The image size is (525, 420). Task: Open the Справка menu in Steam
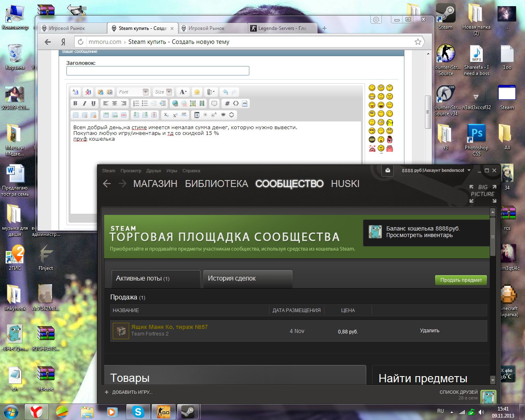tap(191, 171)
